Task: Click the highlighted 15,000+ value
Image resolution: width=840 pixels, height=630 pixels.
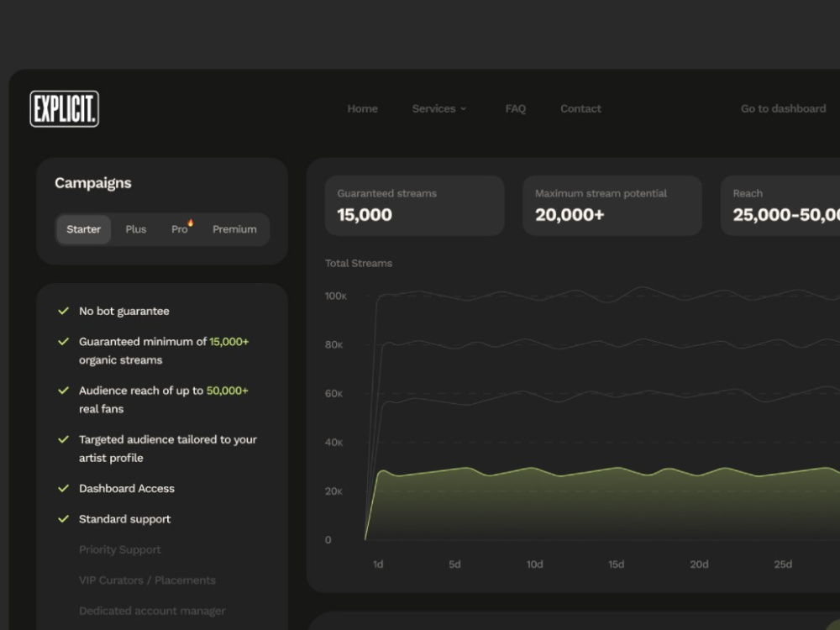Action: tap(228, 342)
